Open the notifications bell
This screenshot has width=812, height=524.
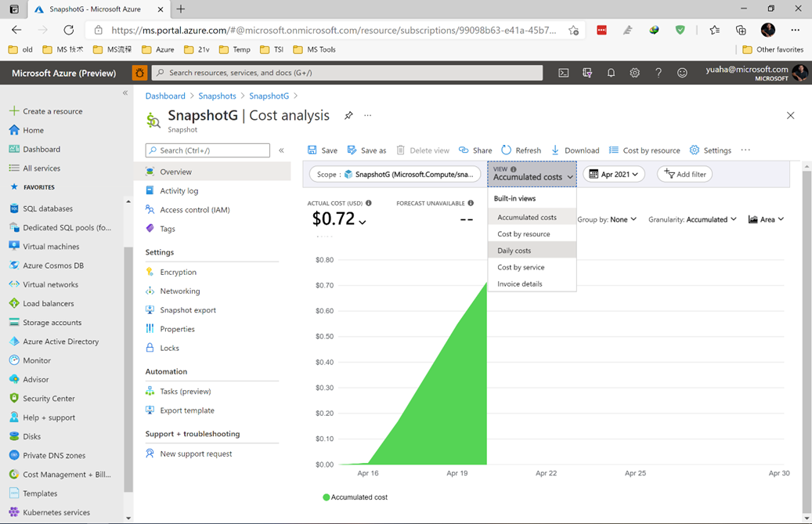point(611,73)
